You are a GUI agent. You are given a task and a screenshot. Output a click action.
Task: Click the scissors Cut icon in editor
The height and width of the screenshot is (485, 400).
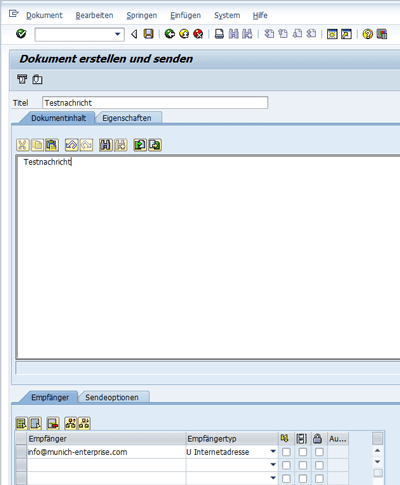[x=22, y=145]
